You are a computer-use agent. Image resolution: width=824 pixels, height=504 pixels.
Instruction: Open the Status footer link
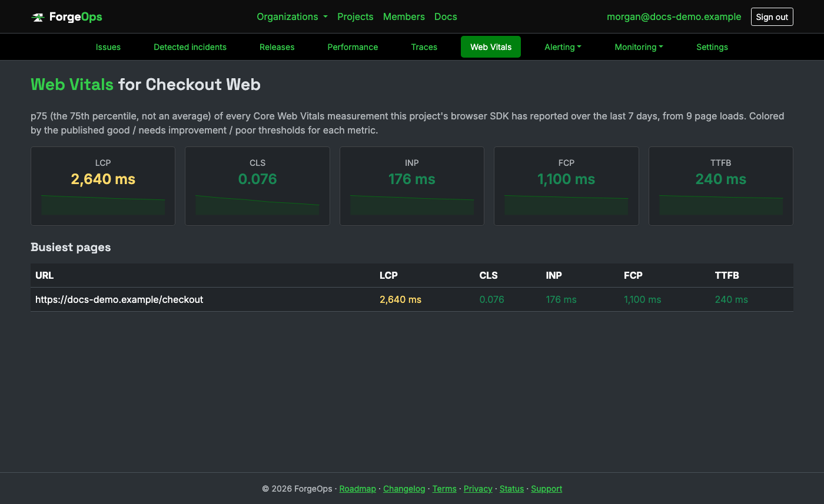coord(511,489)
